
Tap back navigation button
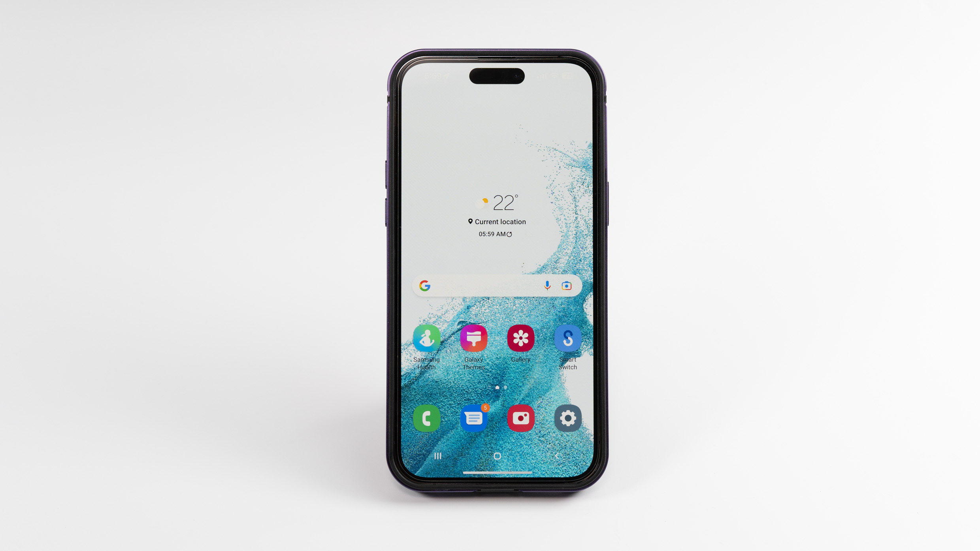tap(556, 455)
